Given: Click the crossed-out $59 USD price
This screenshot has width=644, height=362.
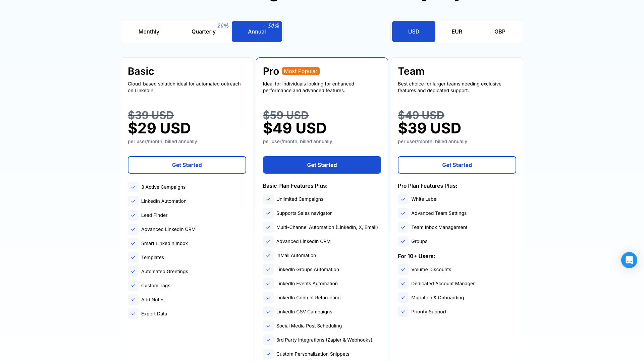Looking at the screenshot, I should point(285,115).
